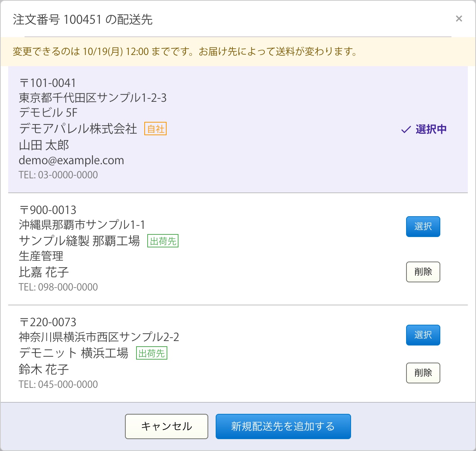Delete the デモニット 横浜工場 address

pyautogui.click(x=423, y=373)
